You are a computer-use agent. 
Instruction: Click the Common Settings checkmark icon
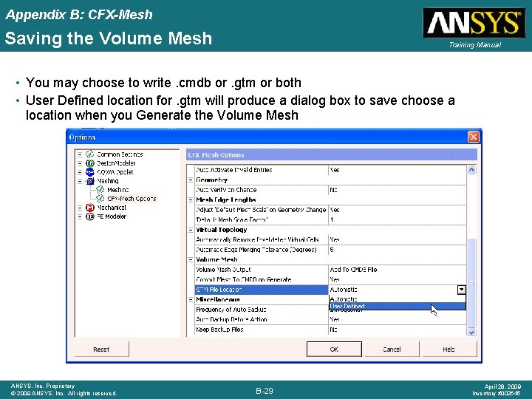[x=89, y=154]
